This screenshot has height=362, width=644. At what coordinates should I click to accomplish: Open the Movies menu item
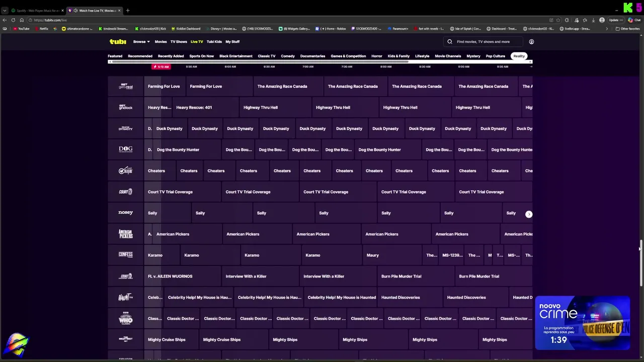click(x=160, y=42)
